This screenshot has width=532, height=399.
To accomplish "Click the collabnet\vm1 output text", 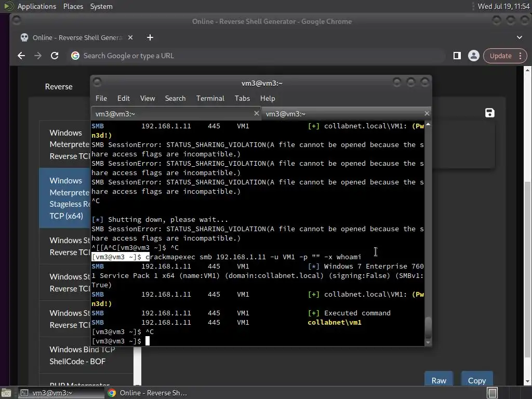I will (x=335, y=322).
